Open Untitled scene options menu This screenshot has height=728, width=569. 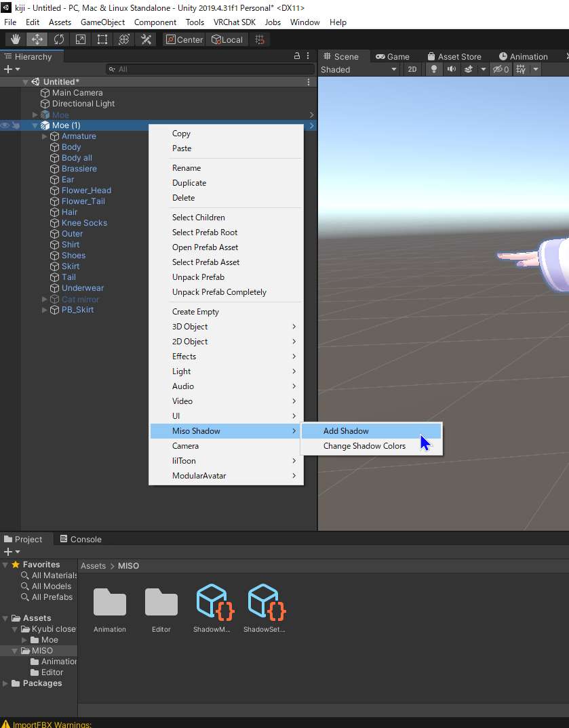click(x=309, y=82)
